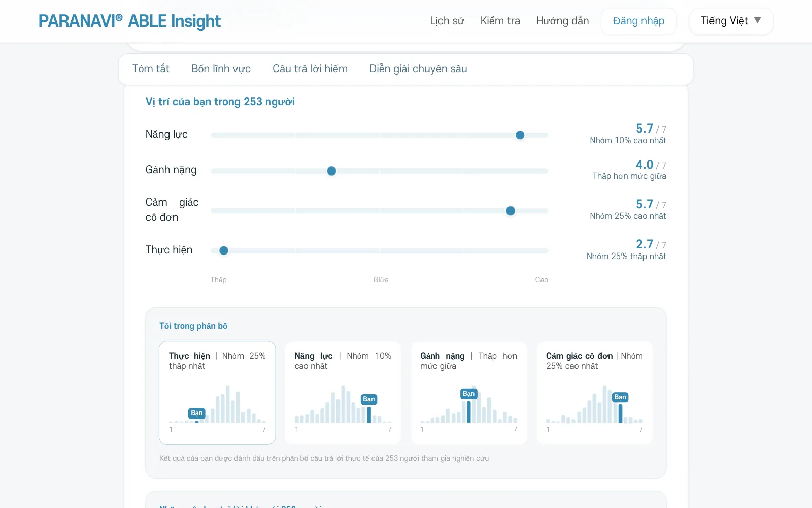Select the Bốn lĩnh vực tab
The image size is (812, 508).
point(221,69)
